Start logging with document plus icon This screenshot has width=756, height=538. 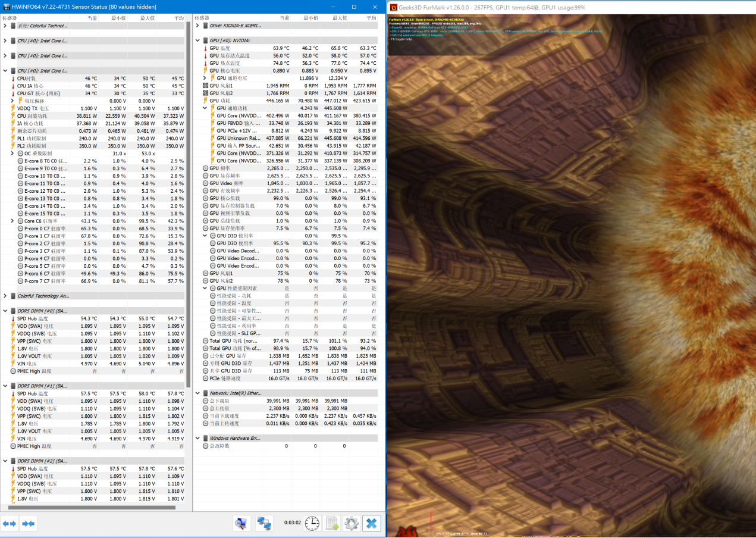[x=332, y=524]
